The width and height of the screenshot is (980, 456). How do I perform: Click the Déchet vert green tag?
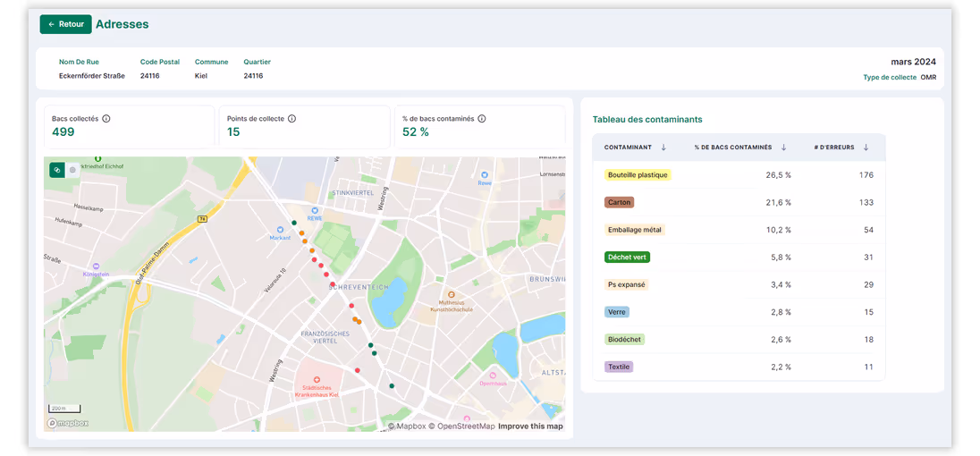tap(628, 257)
